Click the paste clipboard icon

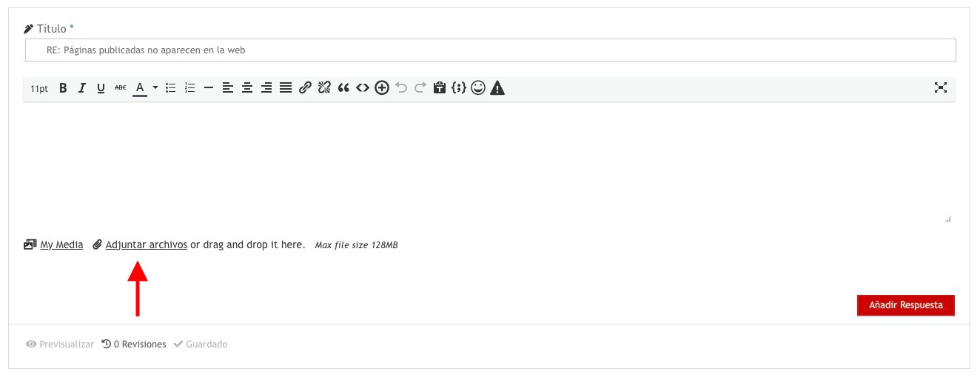[440, 88]
